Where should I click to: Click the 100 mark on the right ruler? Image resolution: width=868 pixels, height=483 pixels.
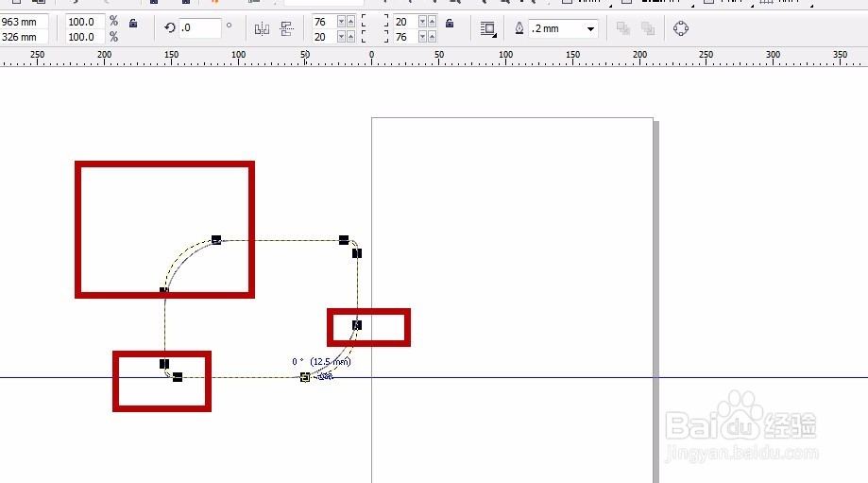(505, 54)
